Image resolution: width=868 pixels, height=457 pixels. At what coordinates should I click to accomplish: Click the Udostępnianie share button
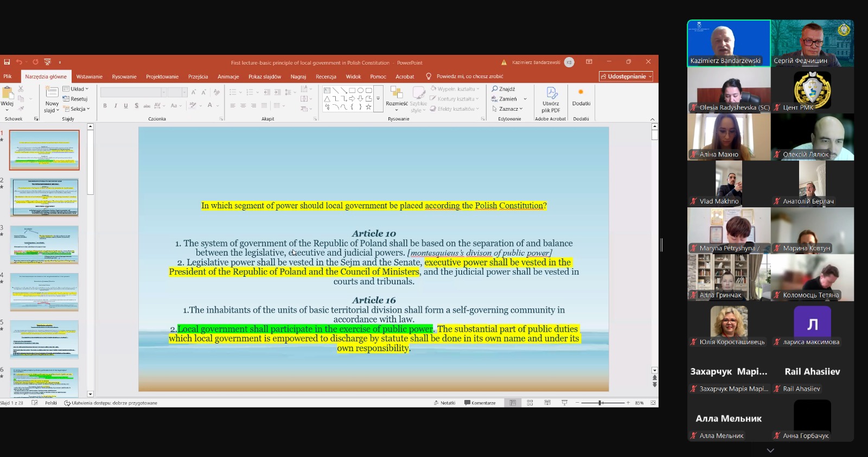click(x=626, y=77)
